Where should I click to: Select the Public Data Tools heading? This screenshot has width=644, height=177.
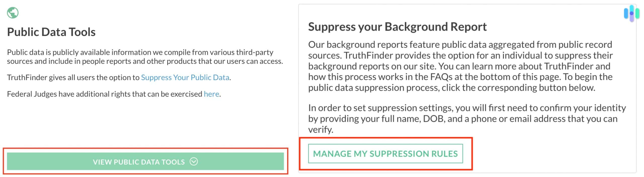click(51, 32)
